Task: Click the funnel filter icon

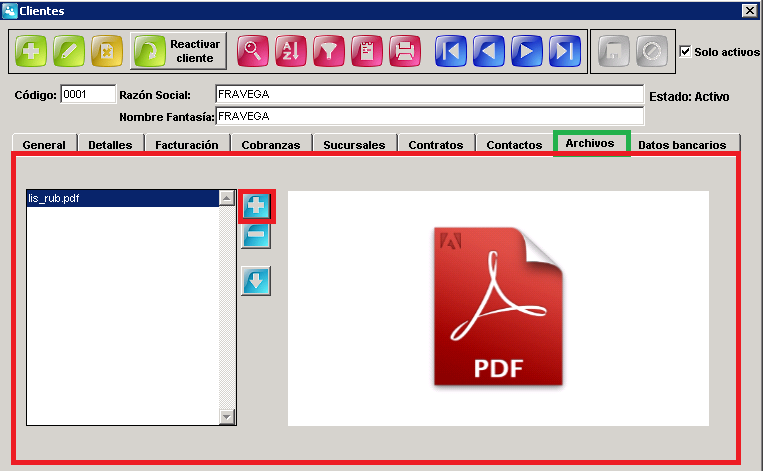Action: (328, 51)
